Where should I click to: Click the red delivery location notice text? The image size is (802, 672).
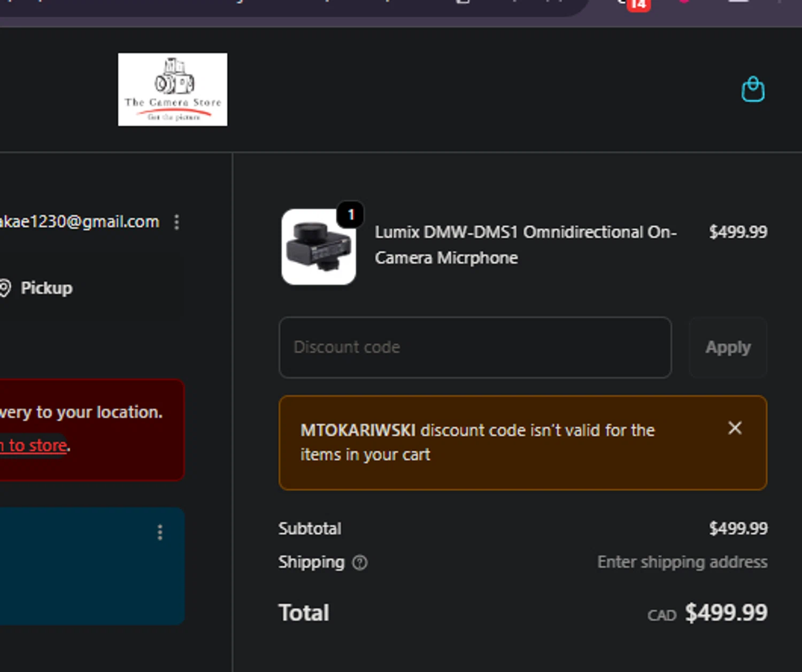click(80, 412)
